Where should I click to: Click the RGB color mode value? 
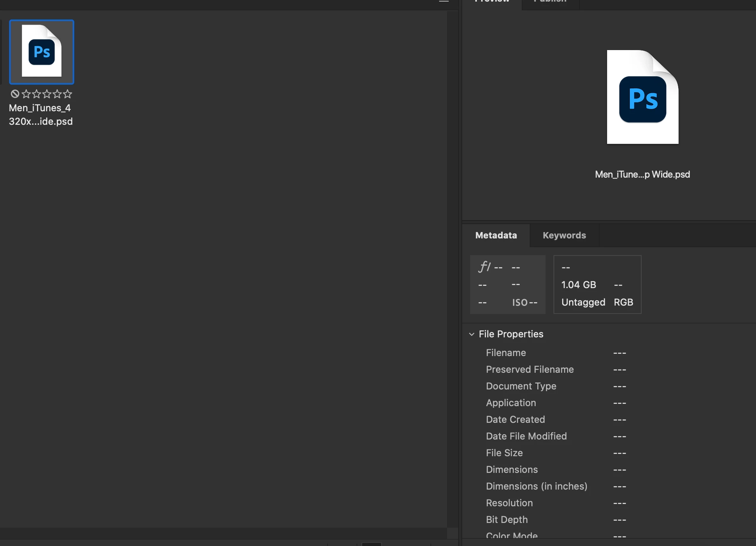623,302
